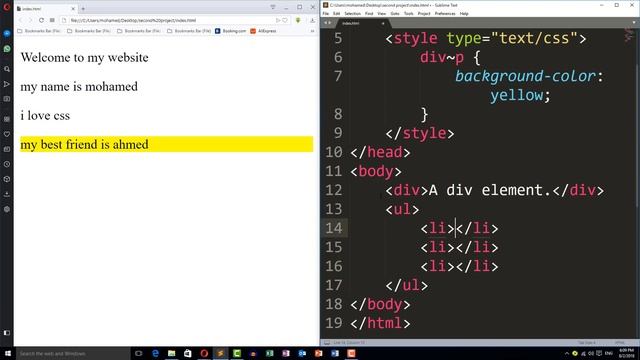640x360 pixels.
Task: Click the 'A div element.' text in code
Action: (x=490, y=190)
